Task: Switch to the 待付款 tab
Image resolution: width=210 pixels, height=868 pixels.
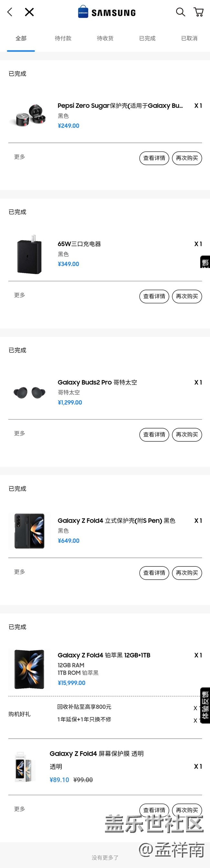Action: click(63, 38)
